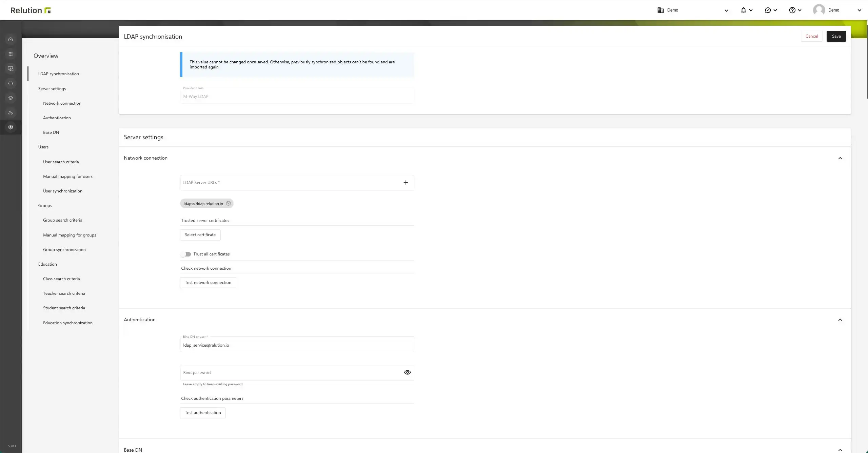Click the page vertical scrollbar
The image size is (868, 453).
[x=867, y=61]
